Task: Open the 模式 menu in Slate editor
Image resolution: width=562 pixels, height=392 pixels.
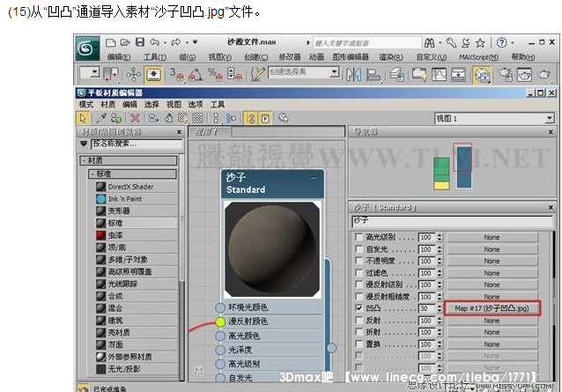Action: pos(86,104)
